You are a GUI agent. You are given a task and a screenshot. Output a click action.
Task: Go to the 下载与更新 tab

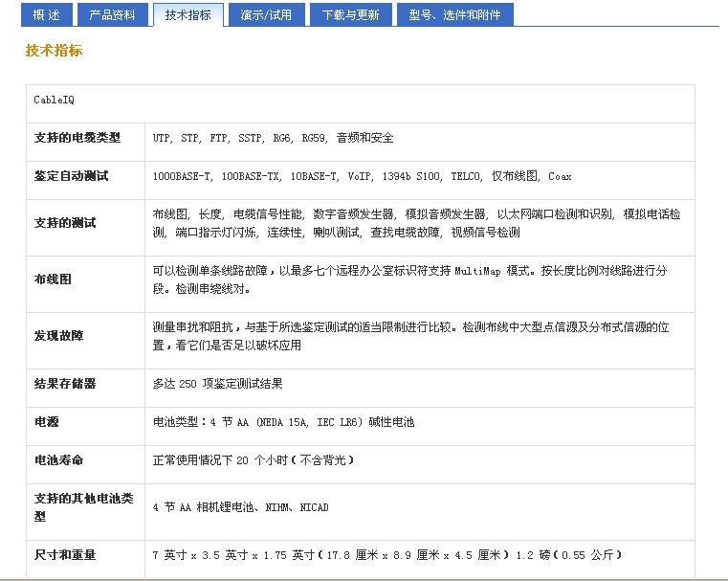point(351,15)
